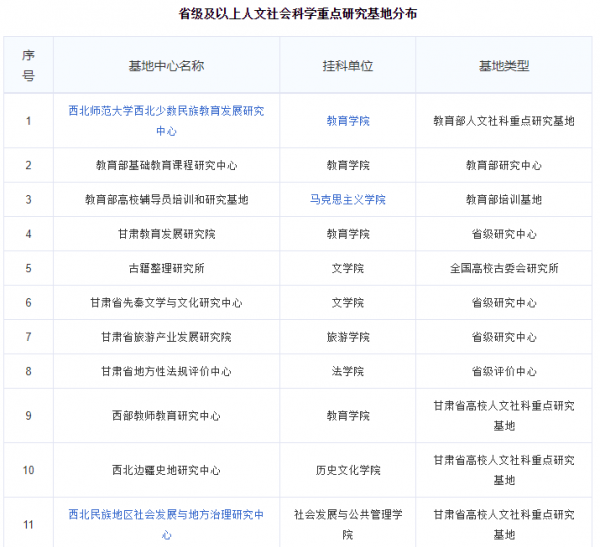The height and width of the screenshot is (547, 600).
Task: Open 西北民族地区社会发展与地方治理研究中心 link
Action: click(166, 524)
